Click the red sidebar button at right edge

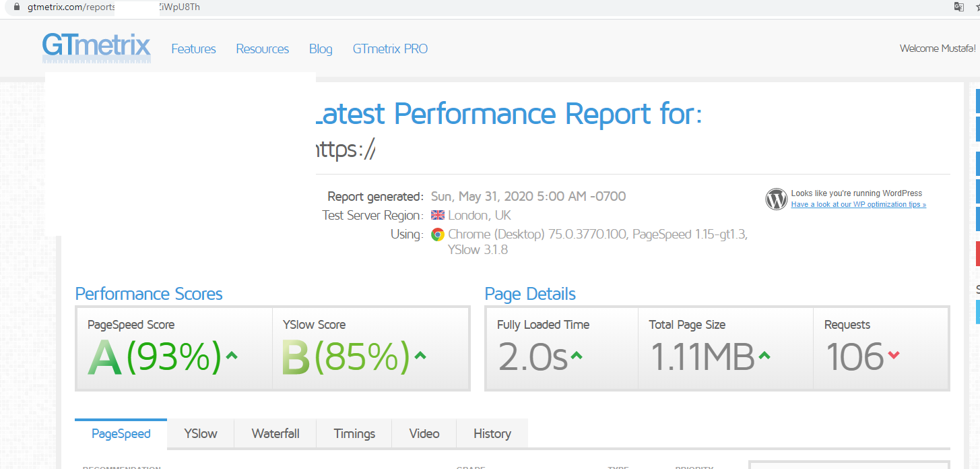point(978,253)
